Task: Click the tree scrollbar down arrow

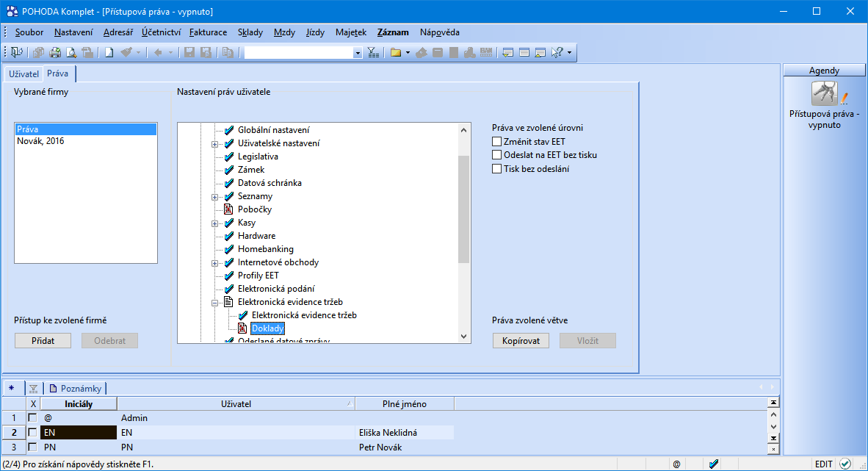Action: coord(464,337)
